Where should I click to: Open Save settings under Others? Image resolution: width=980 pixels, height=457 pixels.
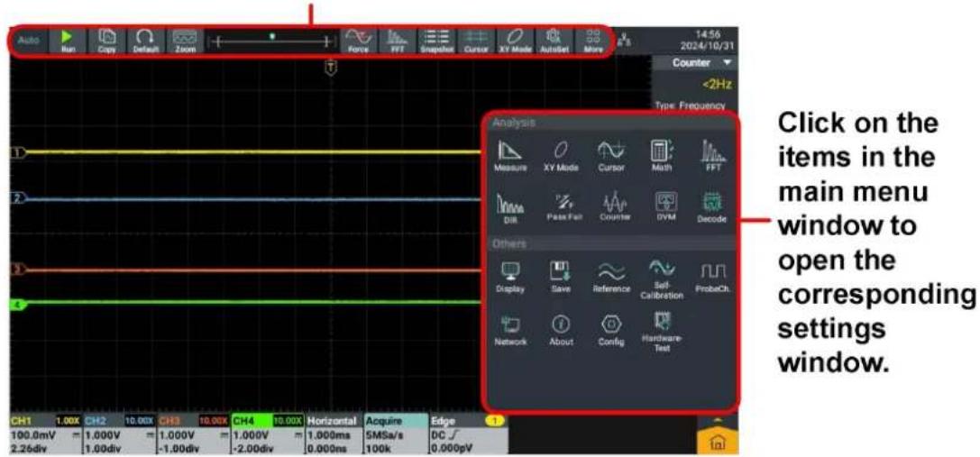561,279
